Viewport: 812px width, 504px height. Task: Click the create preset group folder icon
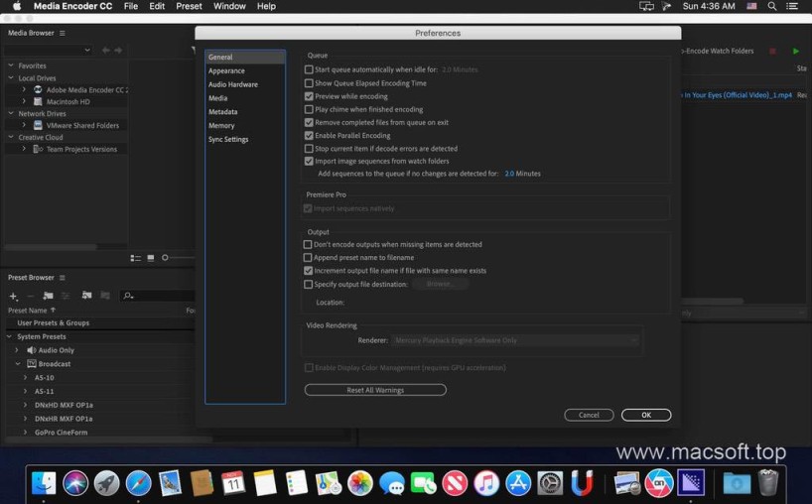point(48,296)
